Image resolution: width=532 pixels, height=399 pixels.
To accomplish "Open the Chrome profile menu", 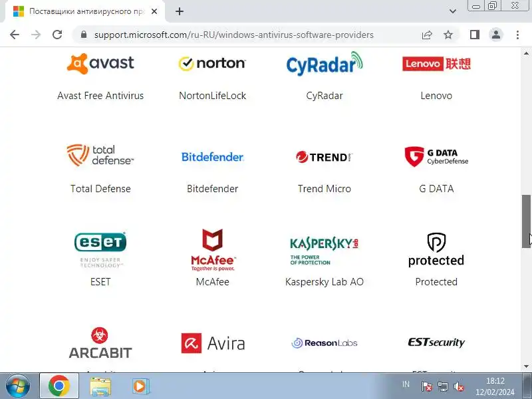I will [x=496, y=35].
